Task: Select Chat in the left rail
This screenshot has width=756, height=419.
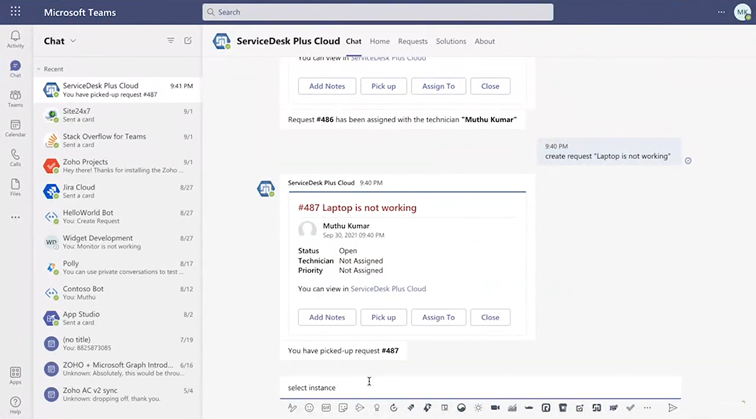Action: 15,68
